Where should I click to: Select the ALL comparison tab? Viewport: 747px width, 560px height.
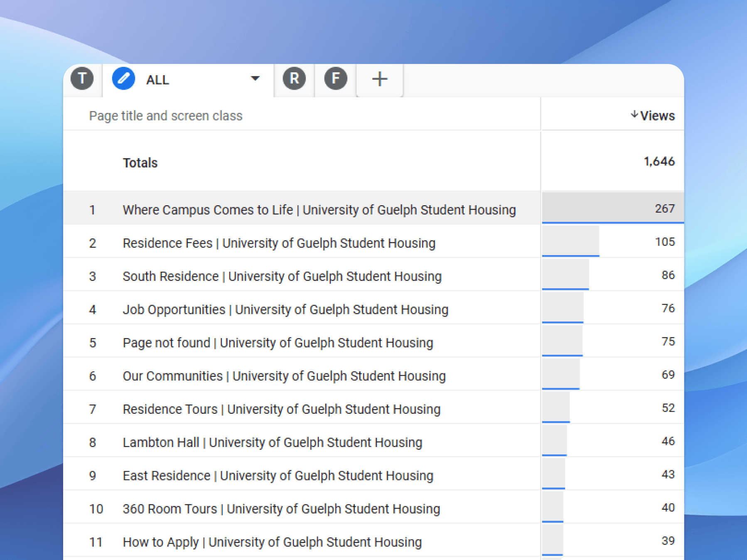[x=188, y=80]
